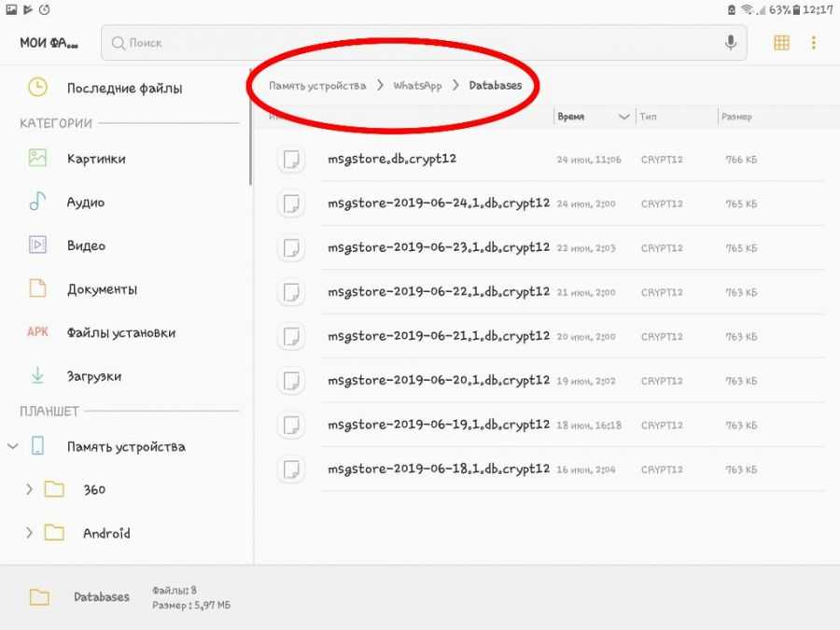Open the Видео category

click(86, 245)
